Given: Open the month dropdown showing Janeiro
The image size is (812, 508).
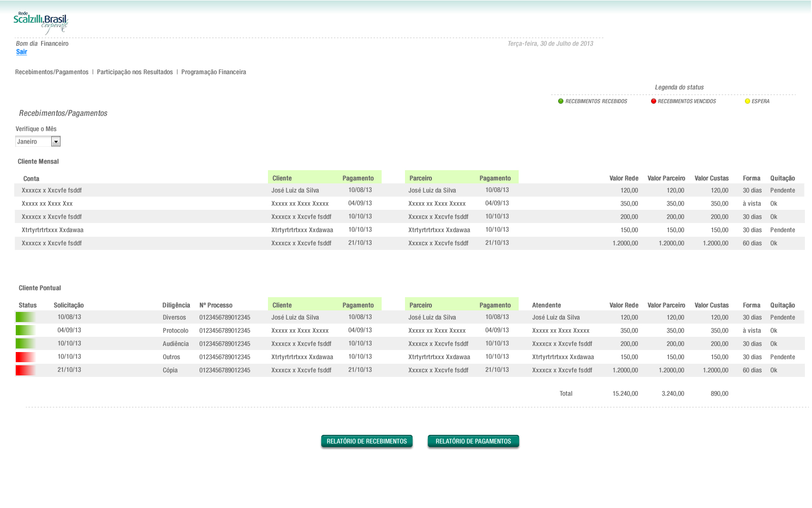Looking at the screenshot, I should point(33,142).
